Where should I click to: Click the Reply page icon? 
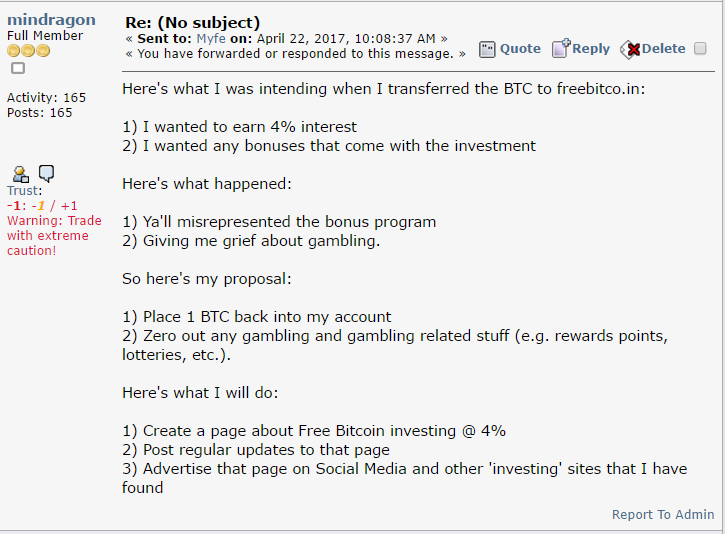(x=561, y=48)
